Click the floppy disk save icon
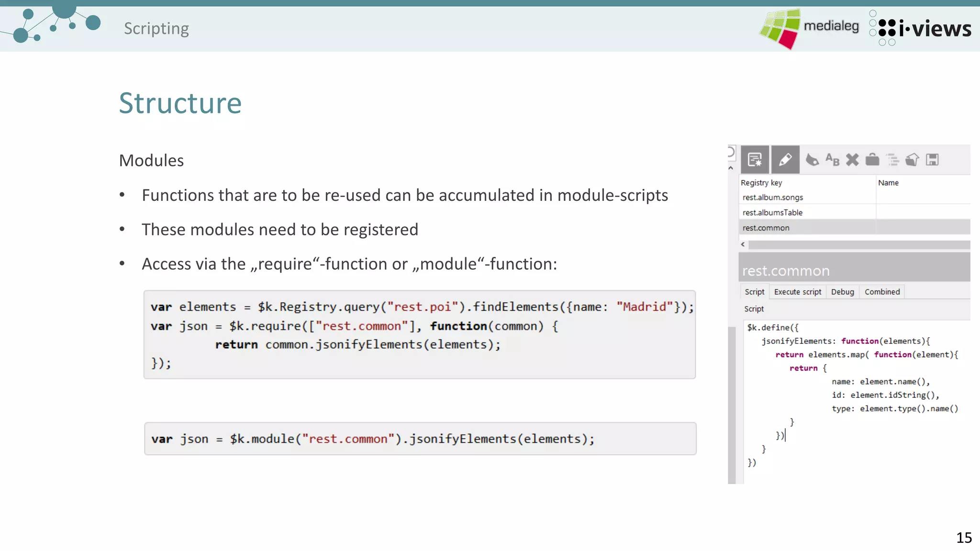The width and height of the screenshot is (980, 551). pos(932,159)
